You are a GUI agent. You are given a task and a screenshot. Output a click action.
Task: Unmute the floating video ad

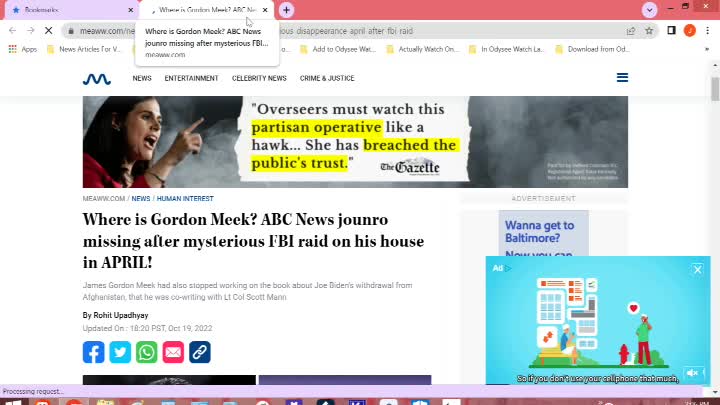point(693,373)
